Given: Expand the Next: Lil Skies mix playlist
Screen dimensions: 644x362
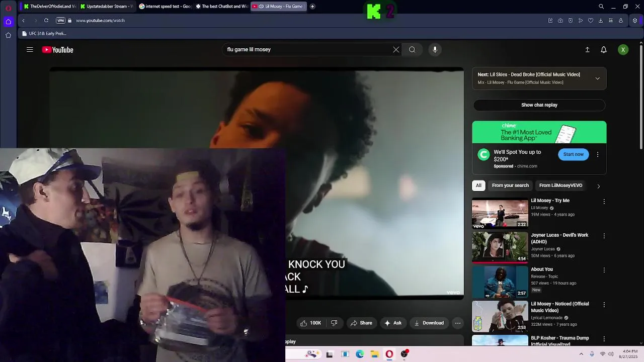Looking at the screenshot, I should tap(598, 78).
